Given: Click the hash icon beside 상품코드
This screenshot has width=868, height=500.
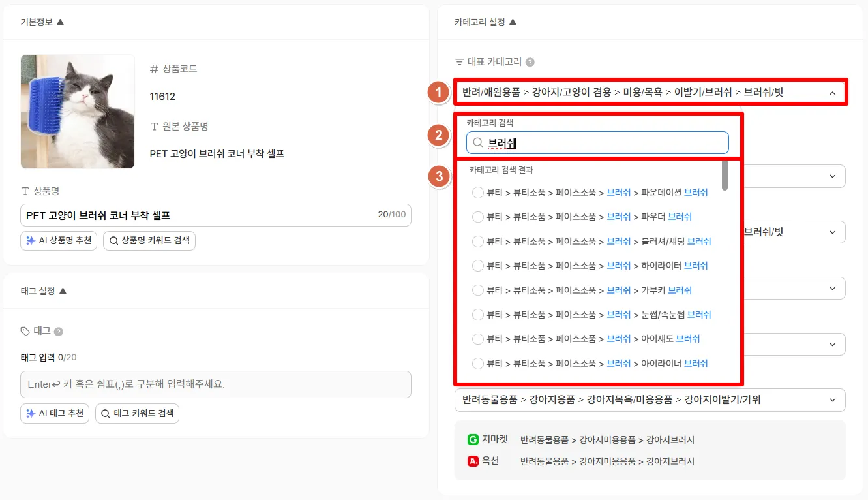Looking at the screenshot, I should (155, 69).
